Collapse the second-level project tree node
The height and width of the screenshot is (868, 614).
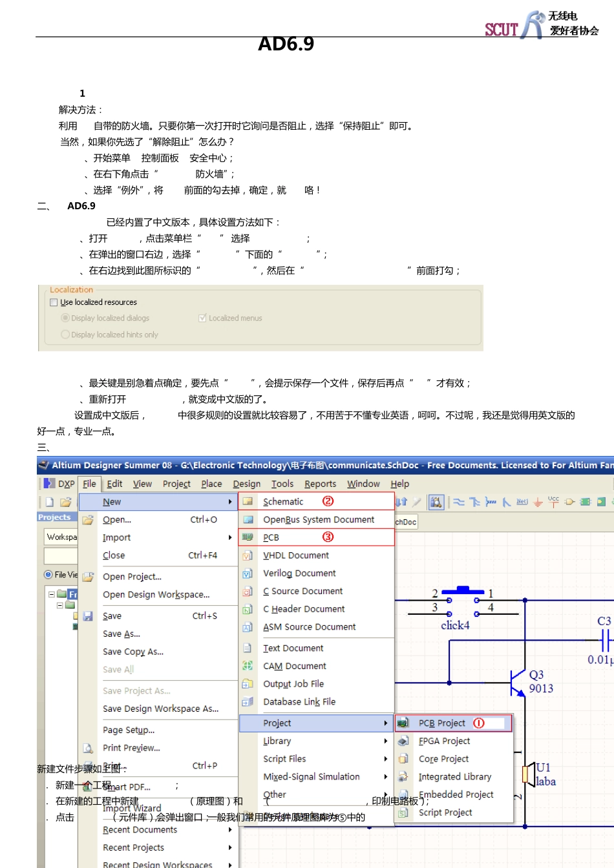(x=60, y=605)
